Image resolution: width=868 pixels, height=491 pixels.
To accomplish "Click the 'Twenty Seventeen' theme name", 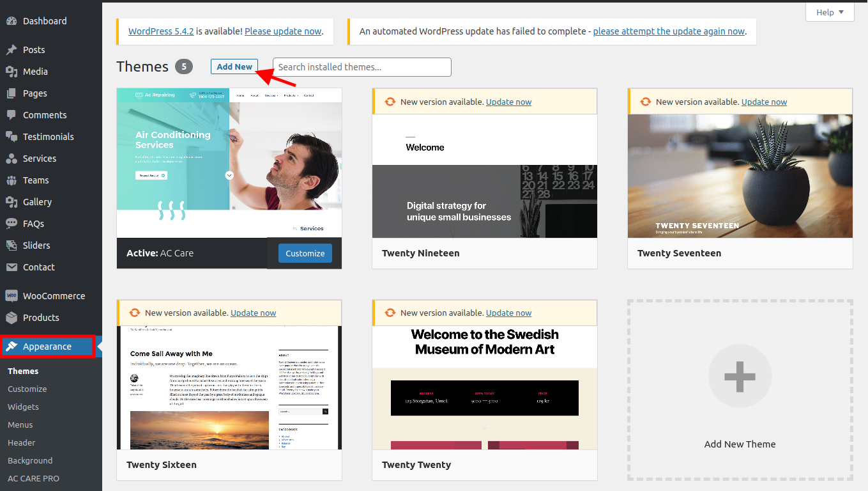I will [680, 253].
